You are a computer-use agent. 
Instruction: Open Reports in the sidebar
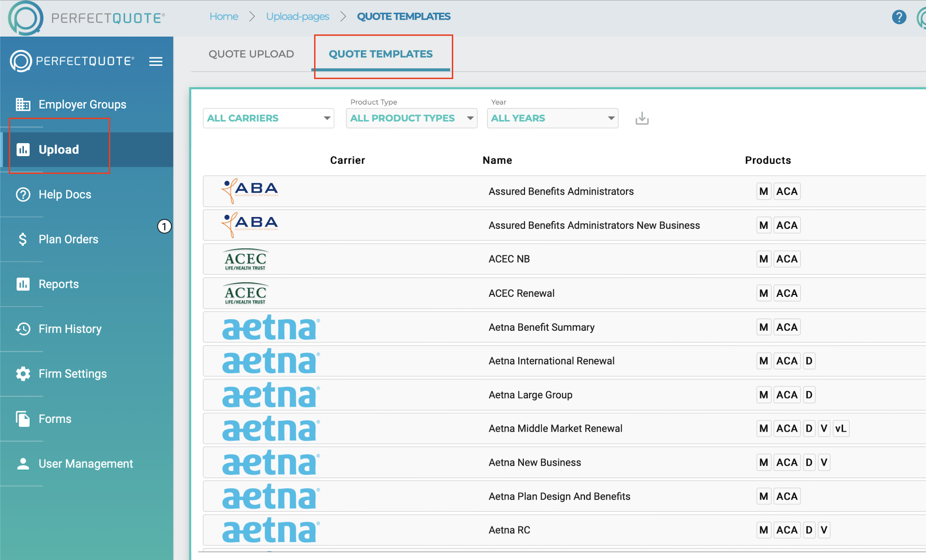(59, 284)
